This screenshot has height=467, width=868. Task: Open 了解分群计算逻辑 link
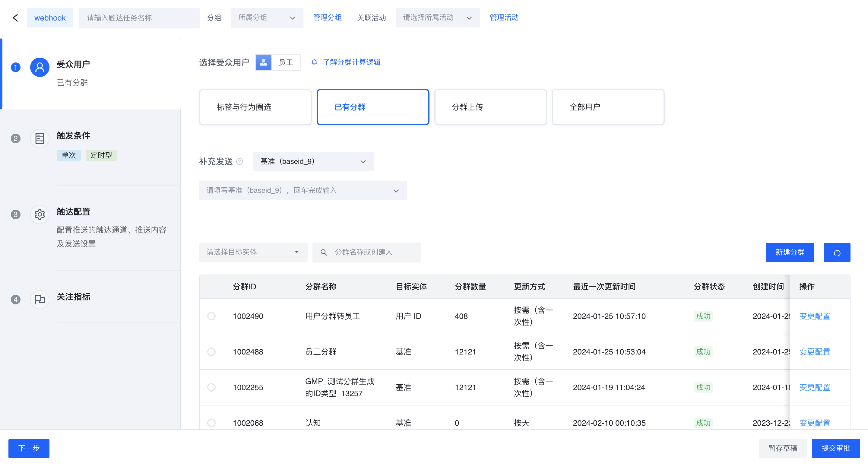351,62
